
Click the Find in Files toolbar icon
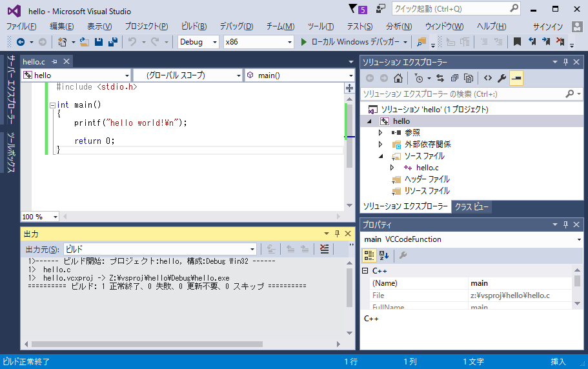(x=422, y=42)
